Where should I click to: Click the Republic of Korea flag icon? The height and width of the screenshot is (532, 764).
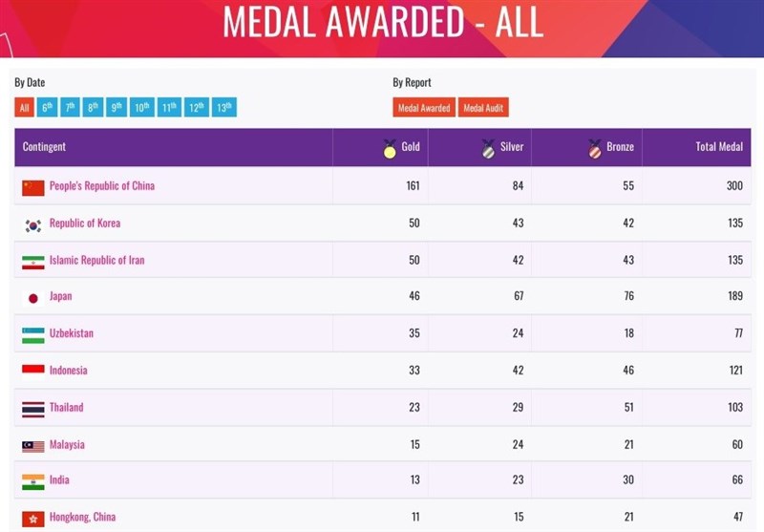33,224
